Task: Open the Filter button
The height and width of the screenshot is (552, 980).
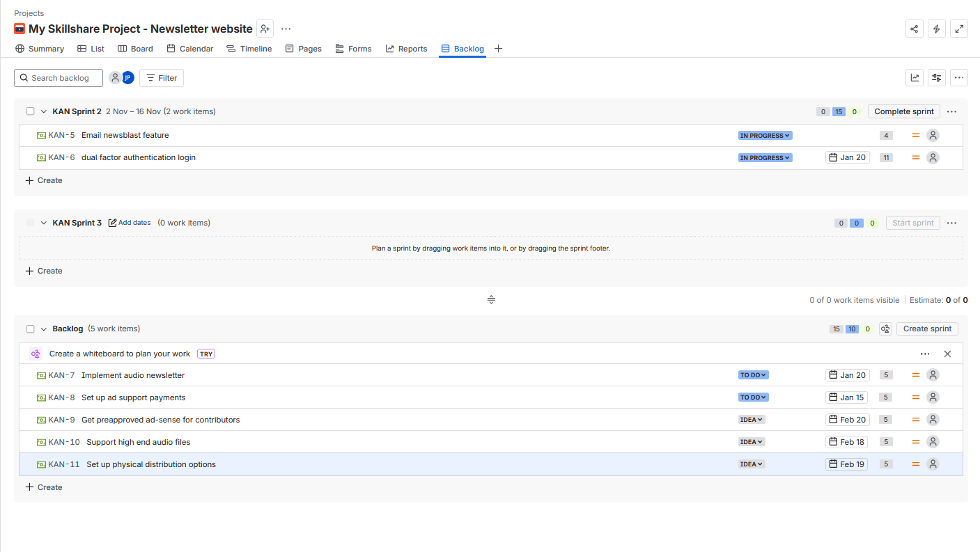Action: click(162, 78)
